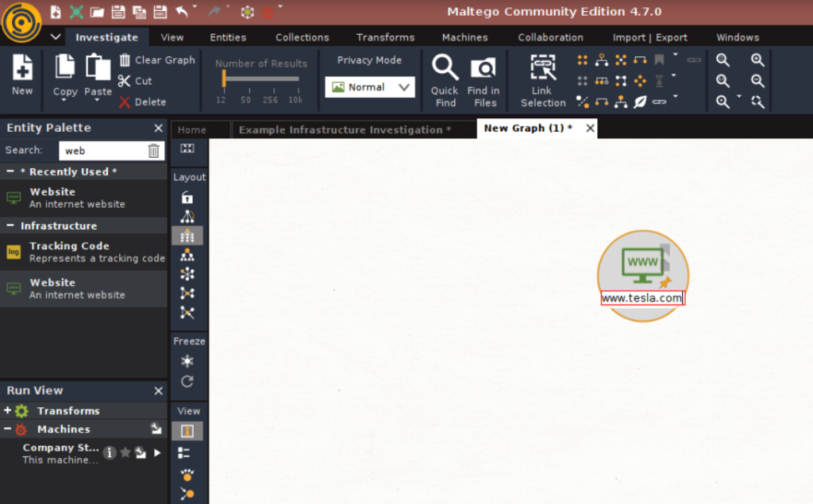Click the Zoom In icon
813x504 pixels.
pyautogui.click(x=757, y=60)
